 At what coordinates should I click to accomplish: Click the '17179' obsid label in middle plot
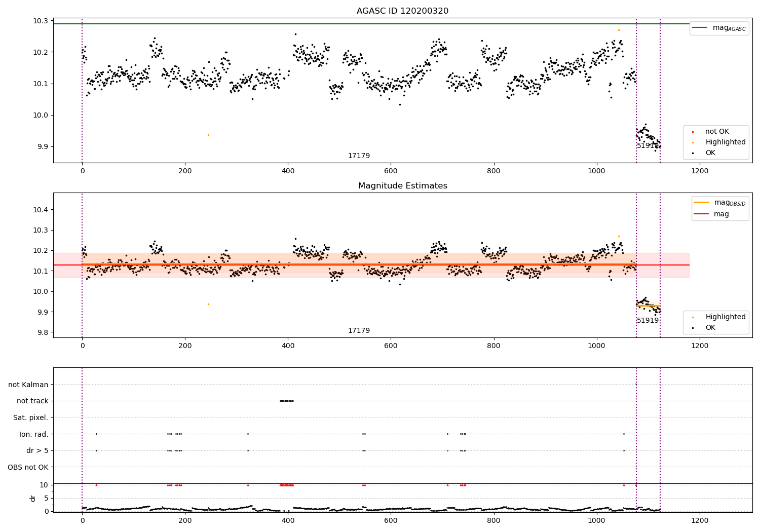[x=359, y=331]
